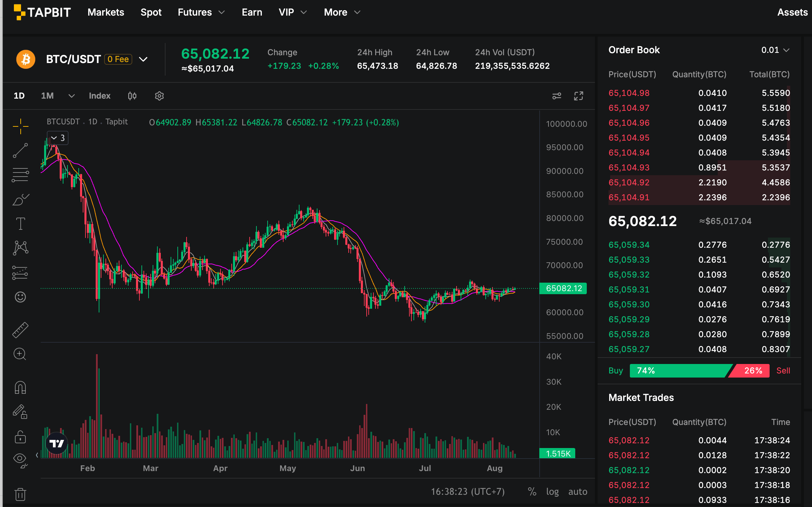Screen dimensions: 812x507
Task: Open order book 0.01 precision dropdown
Action: click(775, 50)
